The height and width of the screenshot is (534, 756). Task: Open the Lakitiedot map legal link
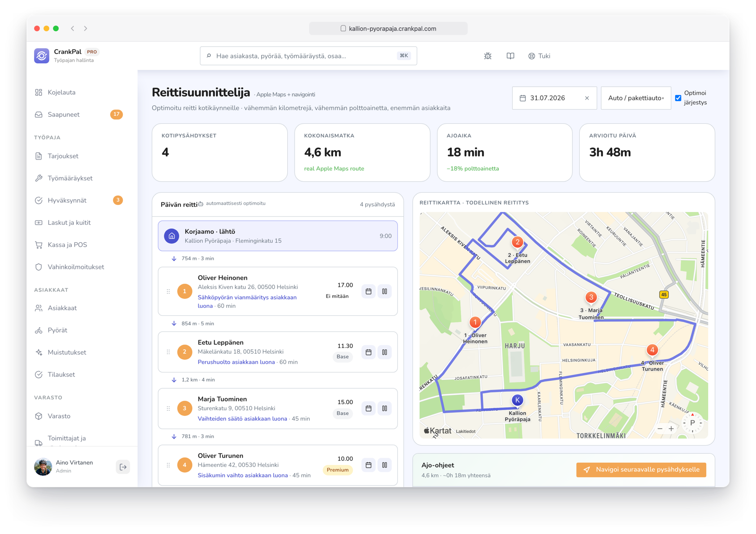tap(465, 431)
